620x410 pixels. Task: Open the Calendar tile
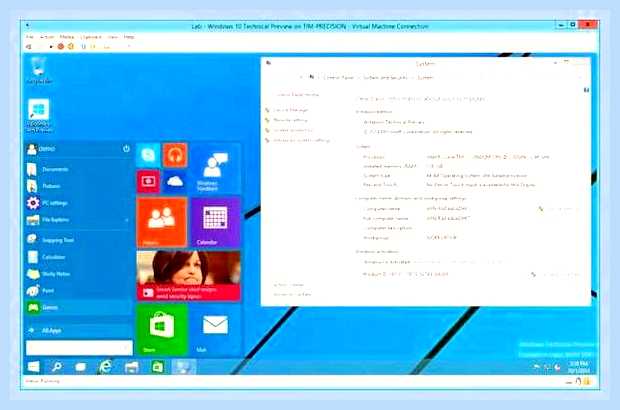215,222
